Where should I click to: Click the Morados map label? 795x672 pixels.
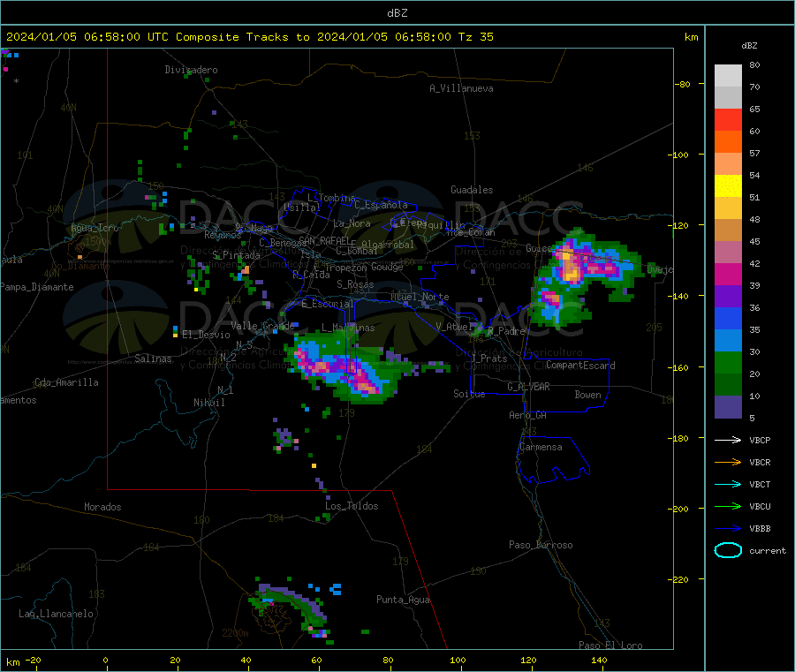pos(102,507)
